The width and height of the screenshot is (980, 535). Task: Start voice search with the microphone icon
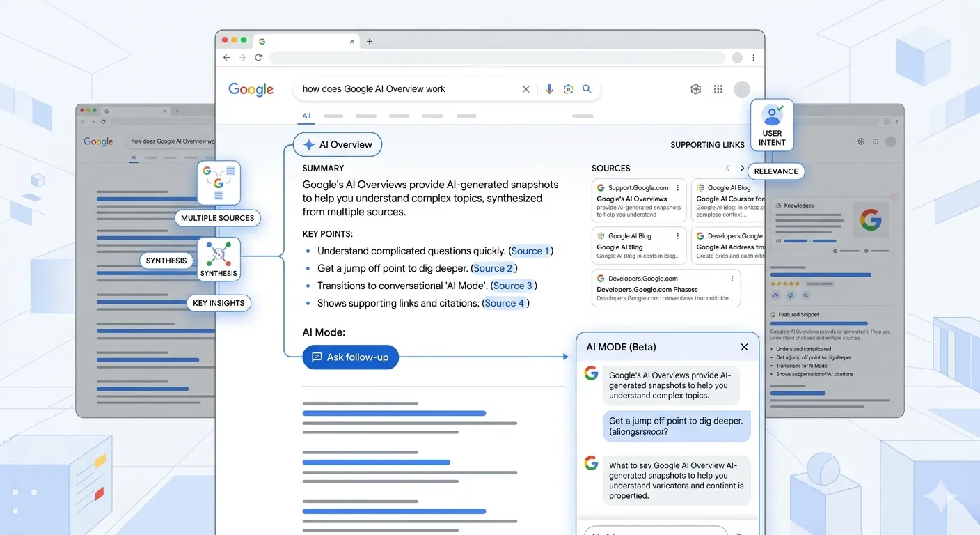click(x=549, y=89)
